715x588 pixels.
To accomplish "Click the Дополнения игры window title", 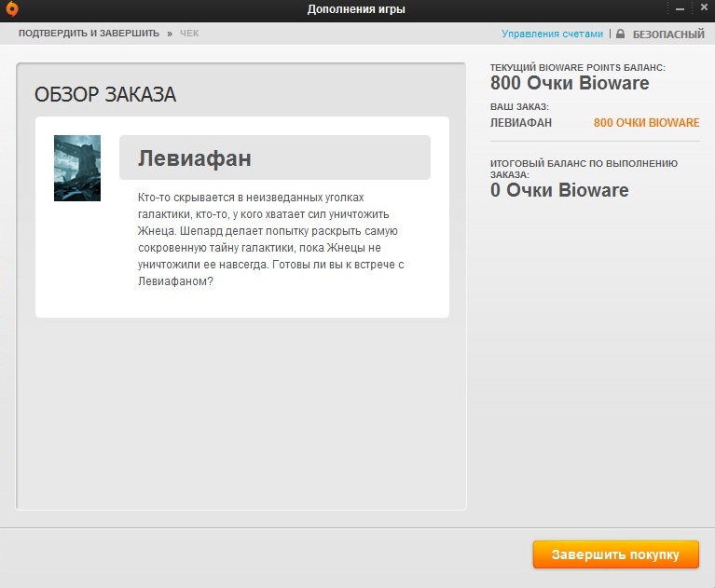I will pos(356,9).
